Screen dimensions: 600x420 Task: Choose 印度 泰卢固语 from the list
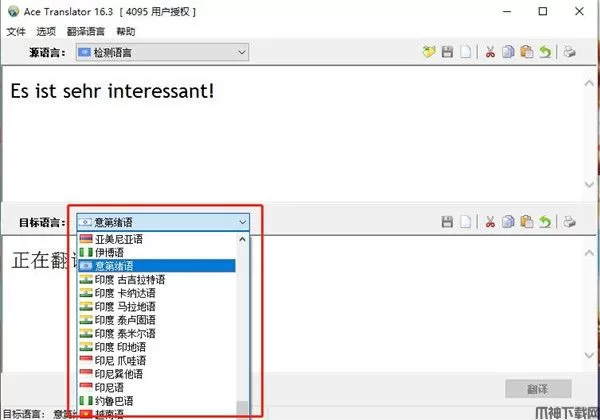coord(157,320)
